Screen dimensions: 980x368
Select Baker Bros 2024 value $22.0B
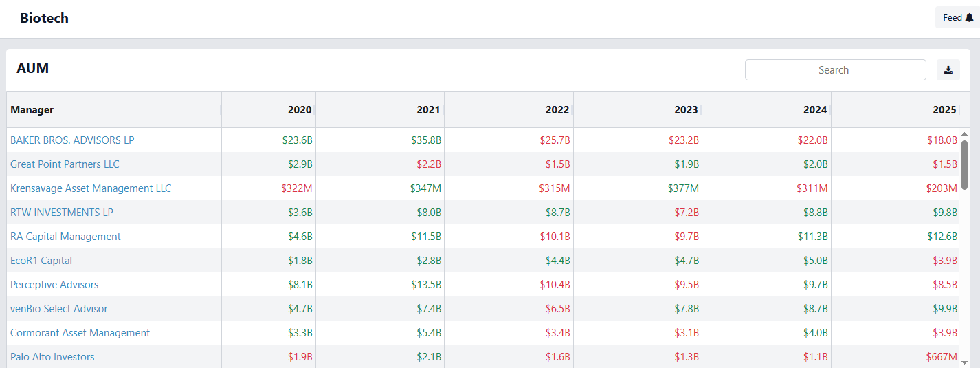(x=813, y=140)
